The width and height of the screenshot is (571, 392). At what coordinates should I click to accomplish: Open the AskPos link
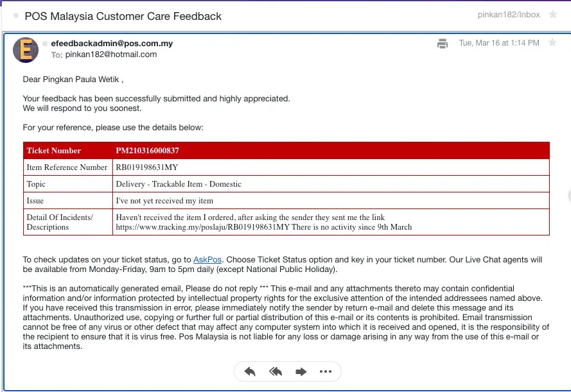(x=207, y=260)
